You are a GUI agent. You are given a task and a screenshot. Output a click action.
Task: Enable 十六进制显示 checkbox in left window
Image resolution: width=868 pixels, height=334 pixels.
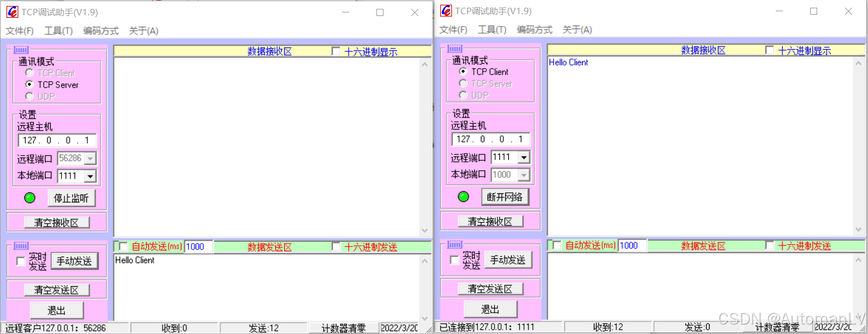[x=336, y=51]
